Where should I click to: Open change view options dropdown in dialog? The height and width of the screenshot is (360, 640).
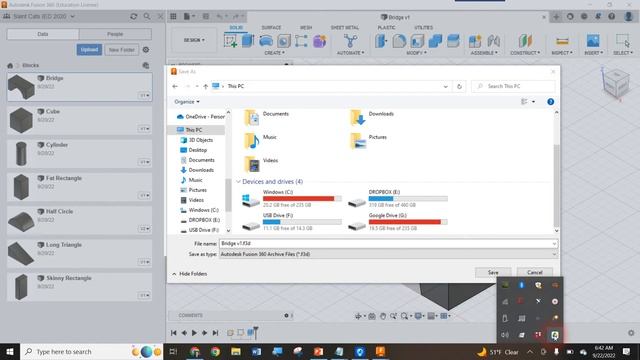tap(533, 102)
